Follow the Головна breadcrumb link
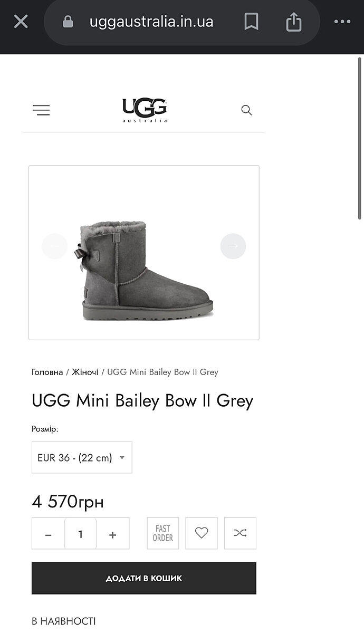The height and width of the screenshot is (633, 364). click(x=47, y=372)
